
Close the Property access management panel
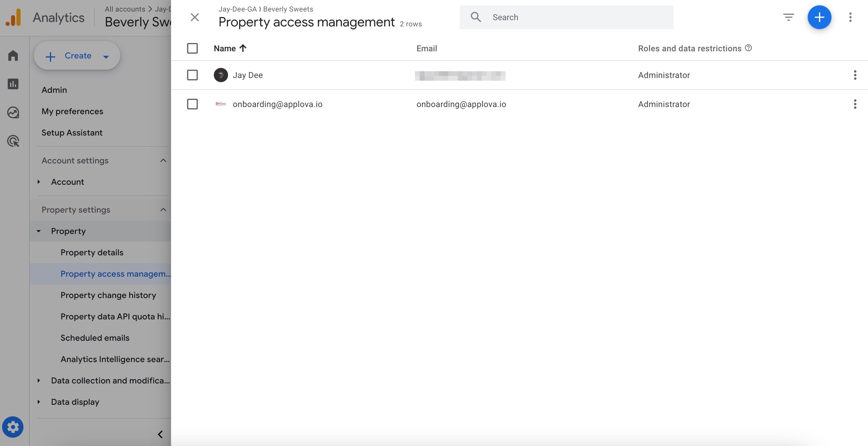pyautogui.click(x=195, y=17)
